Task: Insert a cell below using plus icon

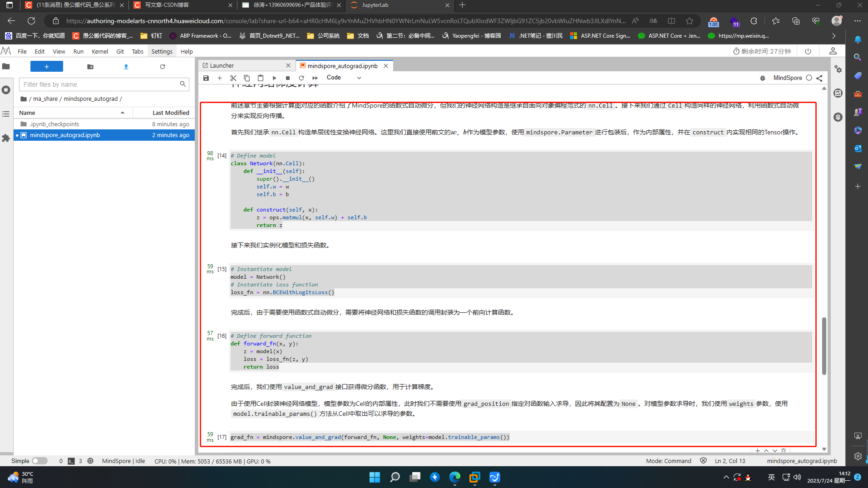Action: [220, 78]
